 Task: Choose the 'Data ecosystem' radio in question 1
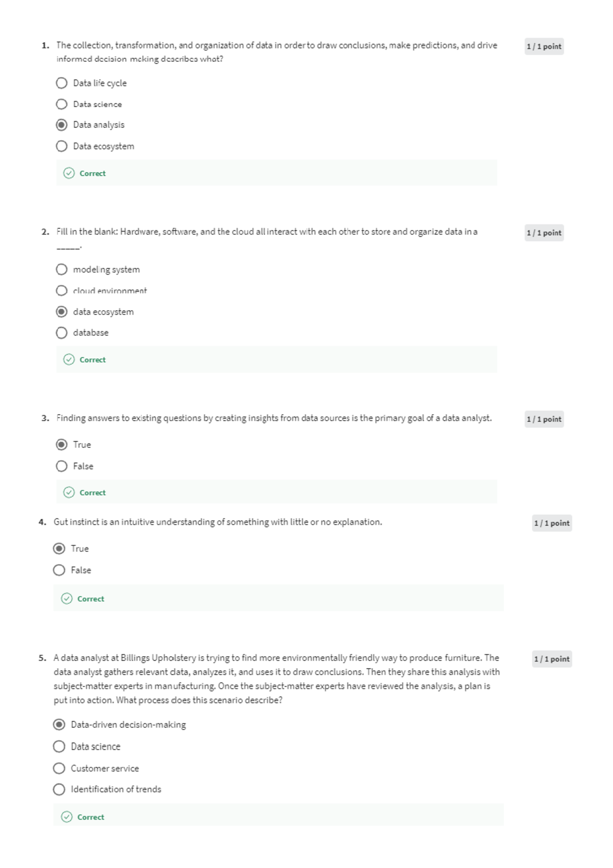click(62, 146)
